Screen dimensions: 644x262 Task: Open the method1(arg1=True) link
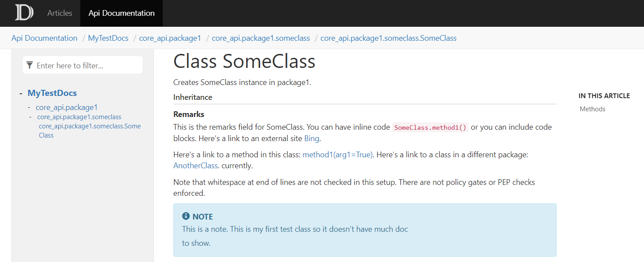[338, 155]
